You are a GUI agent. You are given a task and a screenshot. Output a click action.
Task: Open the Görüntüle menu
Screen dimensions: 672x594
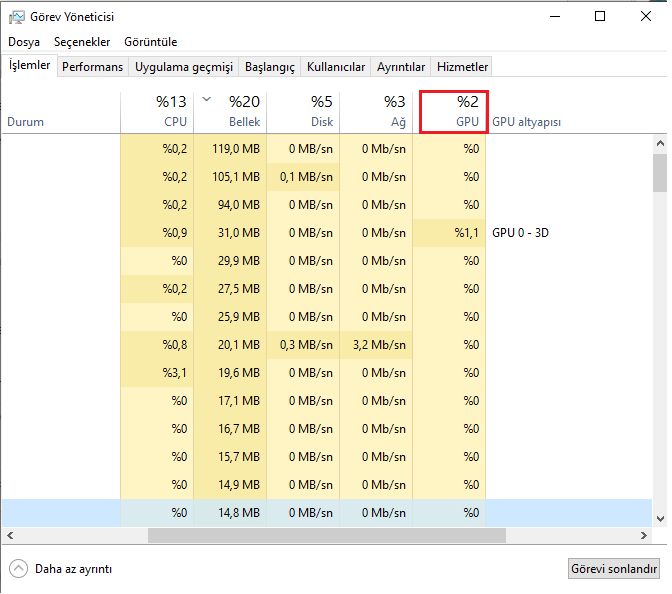point(150,42)
